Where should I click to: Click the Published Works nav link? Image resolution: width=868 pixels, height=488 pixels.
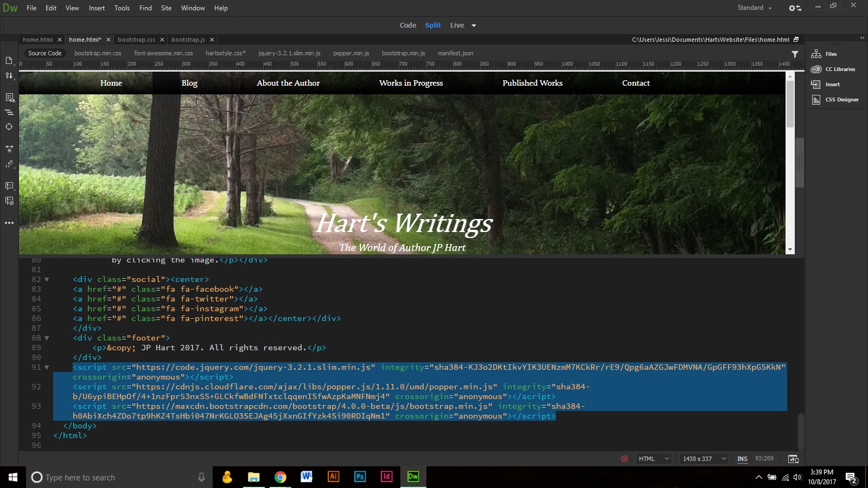[532, 83]
